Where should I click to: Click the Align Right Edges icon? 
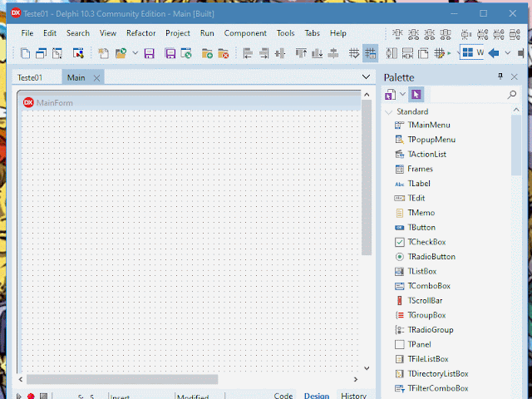264,53
